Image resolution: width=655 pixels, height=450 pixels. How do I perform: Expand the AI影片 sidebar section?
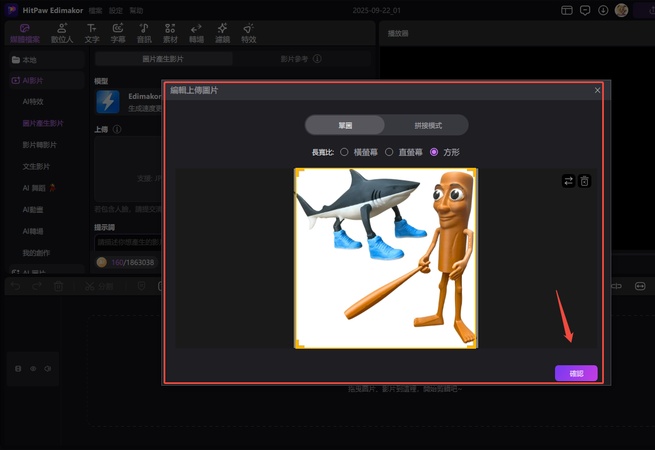(46, 81)
